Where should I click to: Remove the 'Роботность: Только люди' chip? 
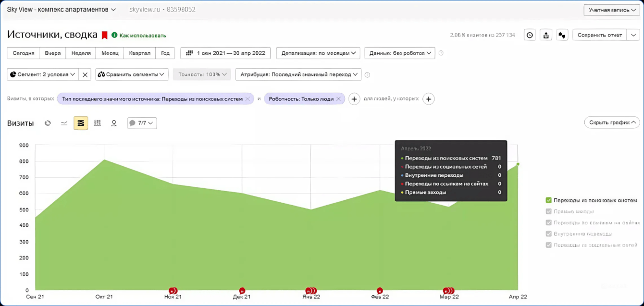[x=338, y=99]
